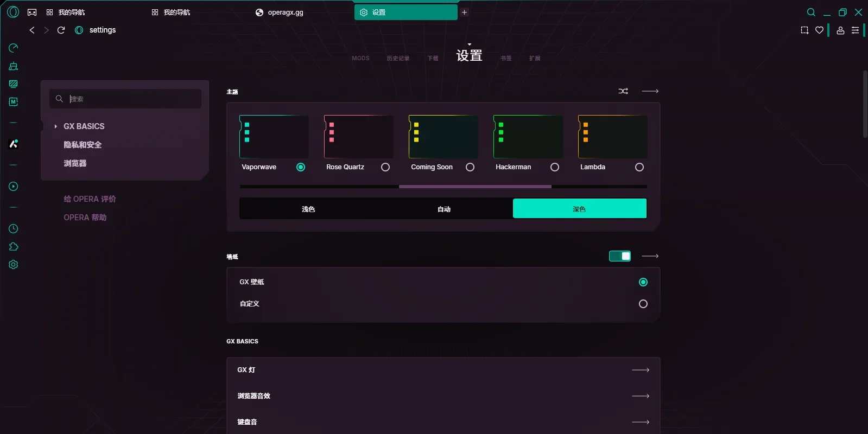Image resolution: width=868 pixels, height=434 pixels.
Task: Select the Lambda theme radio button
Action: point(639,167)
